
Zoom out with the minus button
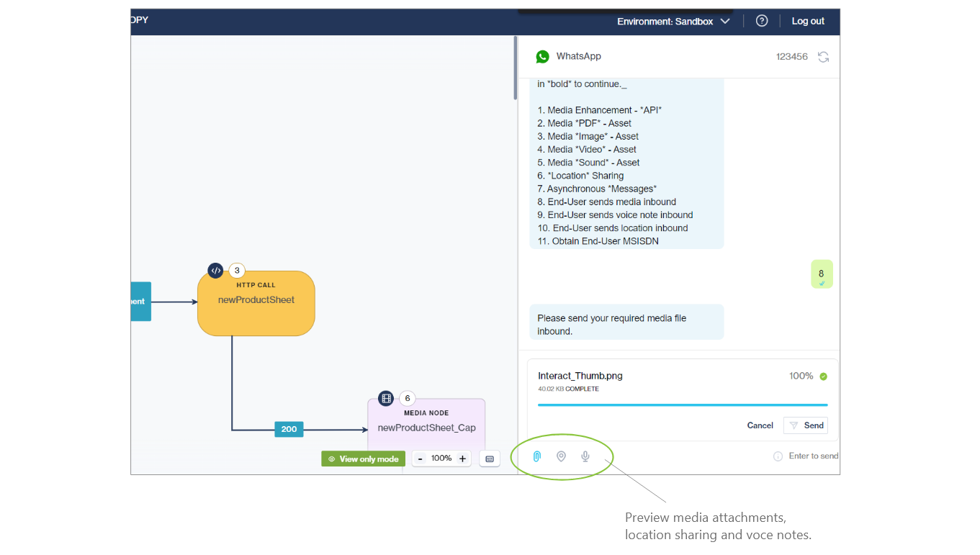click(x=420, y=459)
